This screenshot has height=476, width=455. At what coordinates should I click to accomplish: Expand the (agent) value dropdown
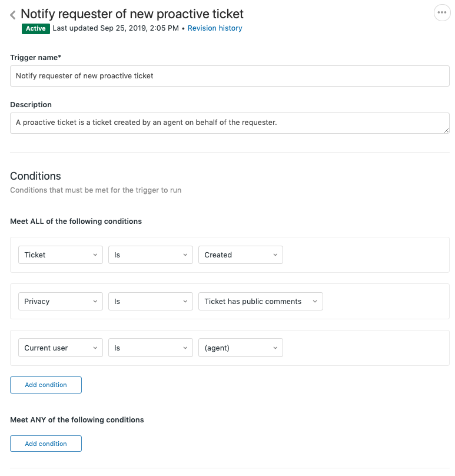tap(240, 348)
